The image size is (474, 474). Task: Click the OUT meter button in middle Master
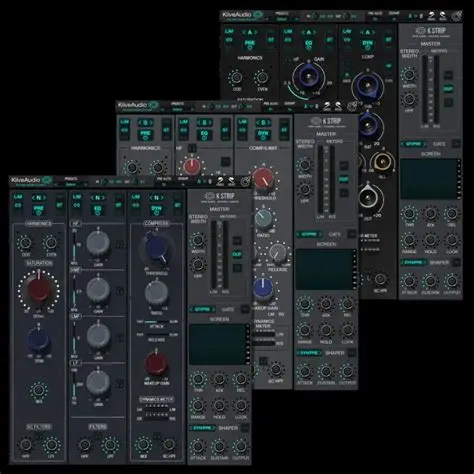pyautogui.click(x=344, y=179)
